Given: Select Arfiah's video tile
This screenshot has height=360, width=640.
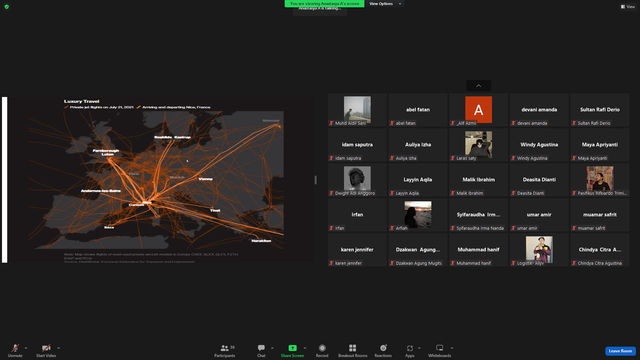Looking at the screenshot, I should click(418, 215).
